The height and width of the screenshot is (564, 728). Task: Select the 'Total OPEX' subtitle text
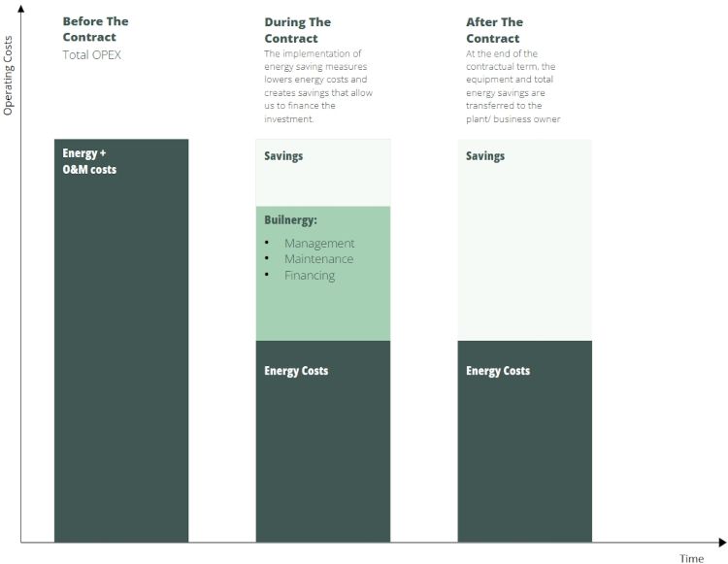tap(92, 55)
